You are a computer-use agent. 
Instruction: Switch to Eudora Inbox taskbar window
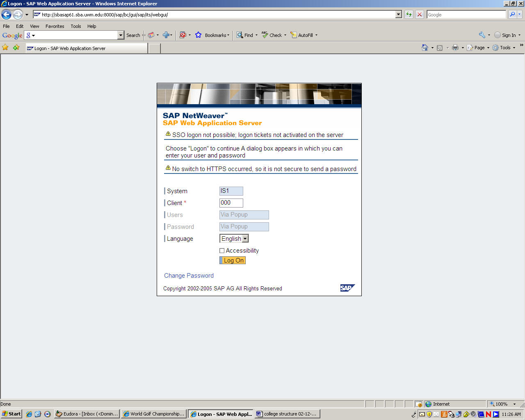87,414
